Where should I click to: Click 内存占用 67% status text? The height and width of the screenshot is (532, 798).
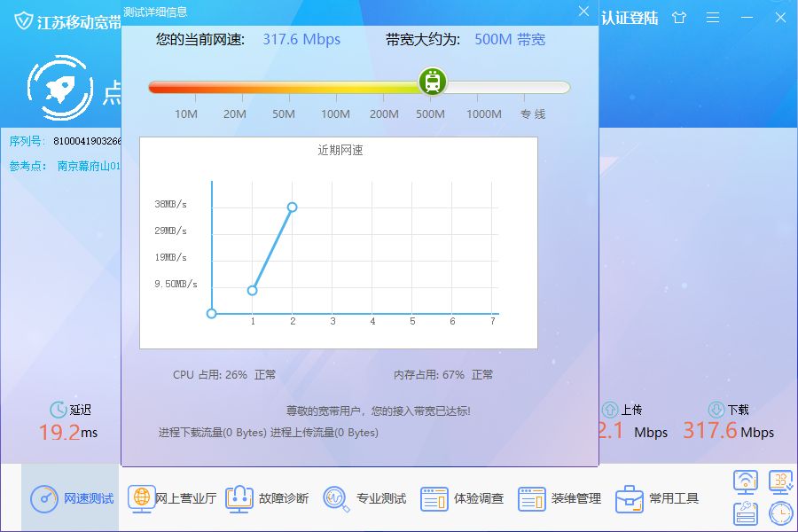point(443,375)
